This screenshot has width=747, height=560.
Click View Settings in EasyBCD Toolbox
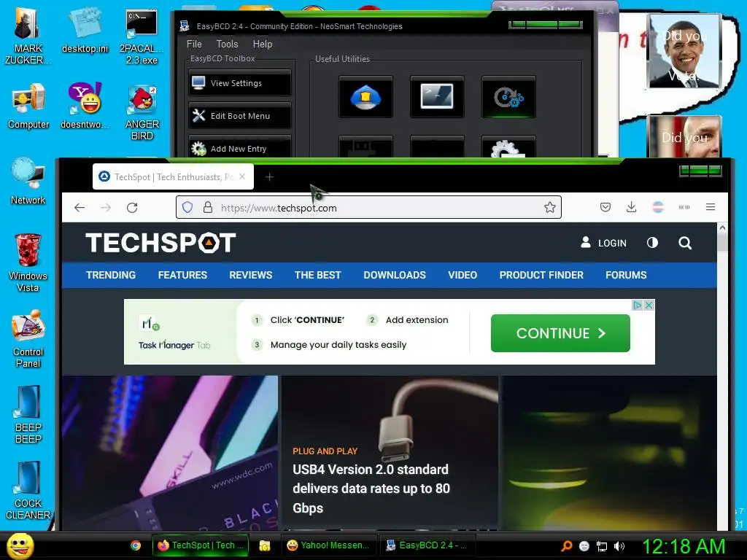tap(239, 83)
